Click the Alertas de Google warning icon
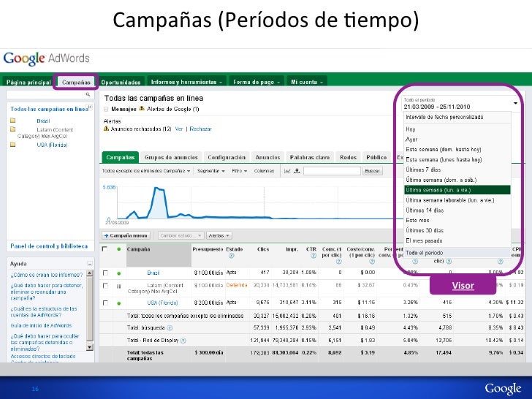Image resolution: width=532 pixels, height=399 pixels. point(142,109)
